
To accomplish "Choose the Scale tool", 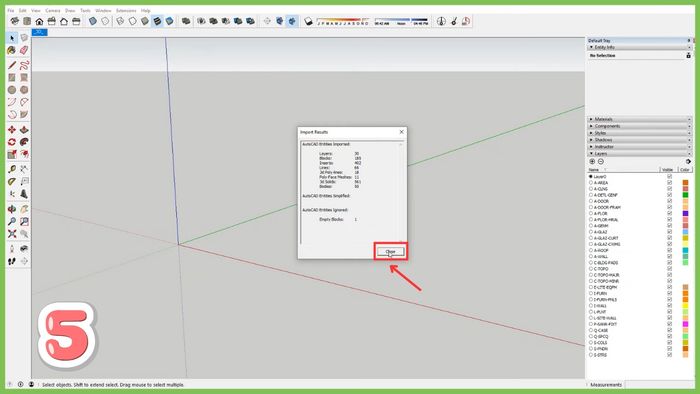I will tap(12, 154).
